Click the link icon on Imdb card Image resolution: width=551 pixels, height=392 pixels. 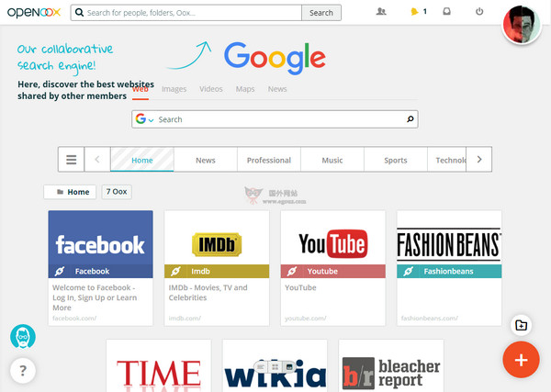coord(175,271)
